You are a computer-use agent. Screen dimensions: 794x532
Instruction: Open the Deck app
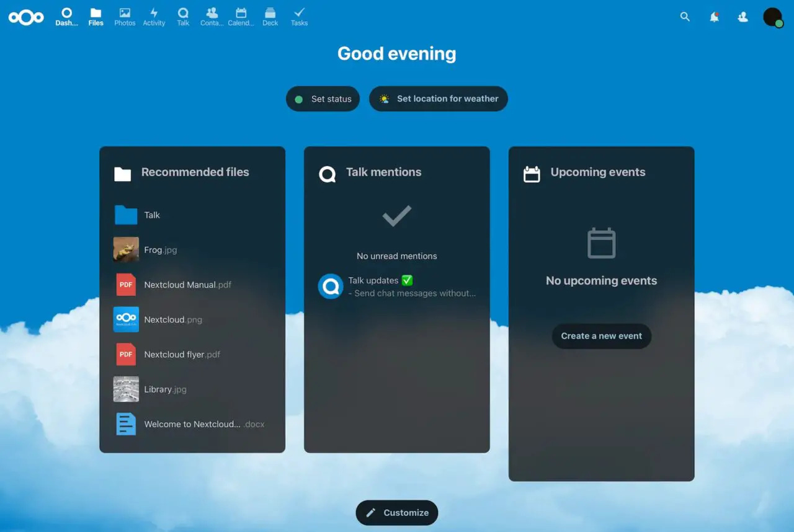[x=270, y=17]
